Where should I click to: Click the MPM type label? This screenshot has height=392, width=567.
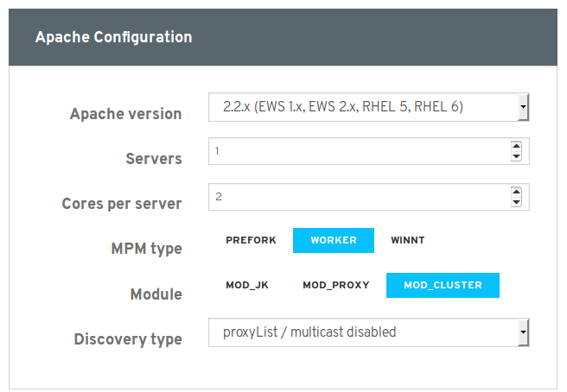tap(146, 249)
